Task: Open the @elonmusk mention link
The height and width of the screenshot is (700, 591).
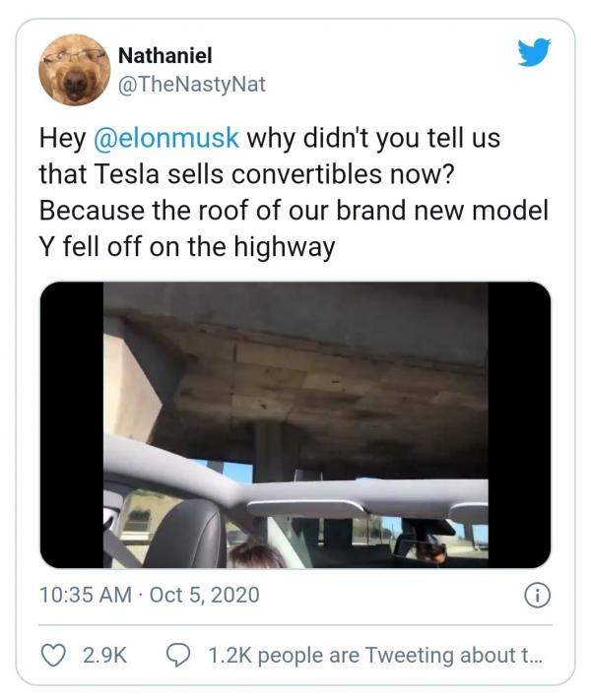Action: click(x=165, y=138)
